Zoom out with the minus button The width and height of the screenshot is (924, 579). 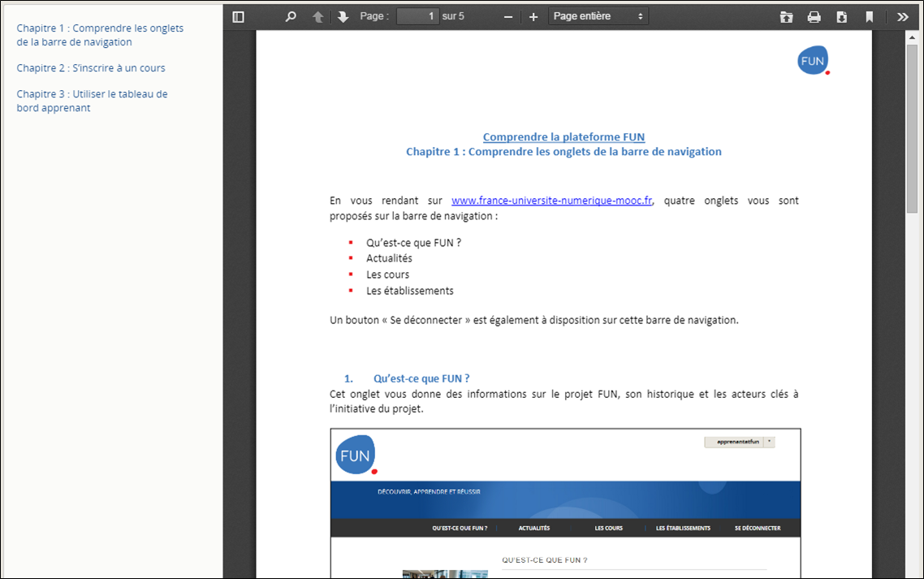click(508, 17)
